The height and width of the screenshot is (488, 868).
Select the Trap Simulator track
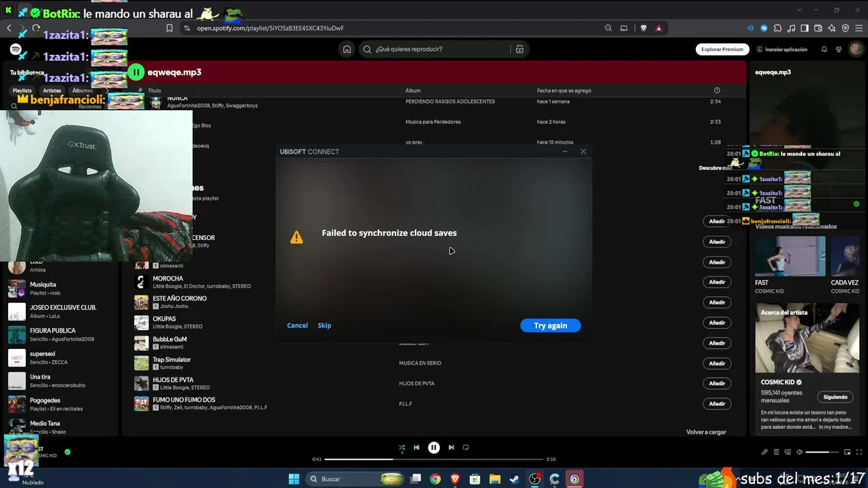click(x=172, y=359)
